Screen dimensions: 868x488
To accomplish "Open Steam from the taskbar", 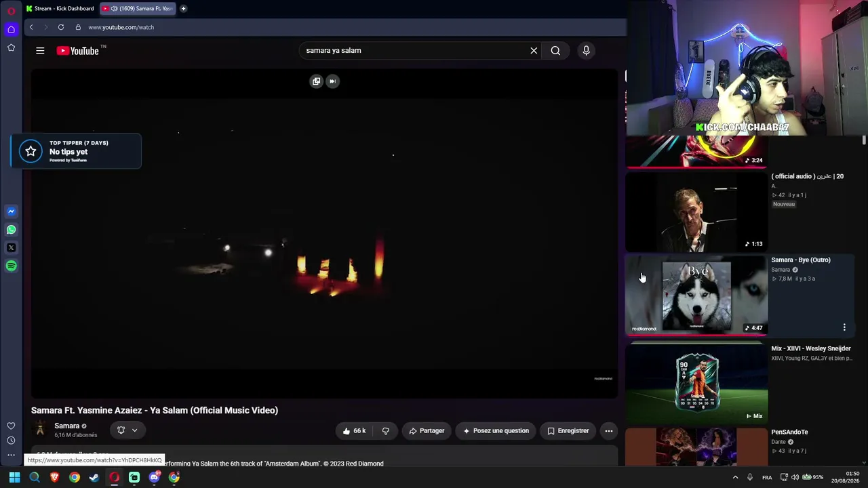I will 94,477.
